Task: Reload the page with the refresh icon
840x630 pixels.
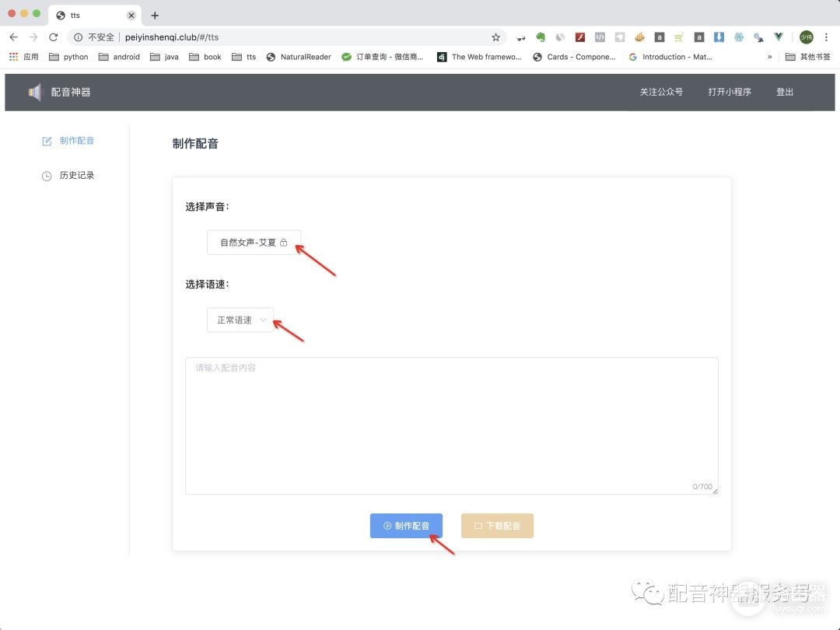Action: (53, 37)
